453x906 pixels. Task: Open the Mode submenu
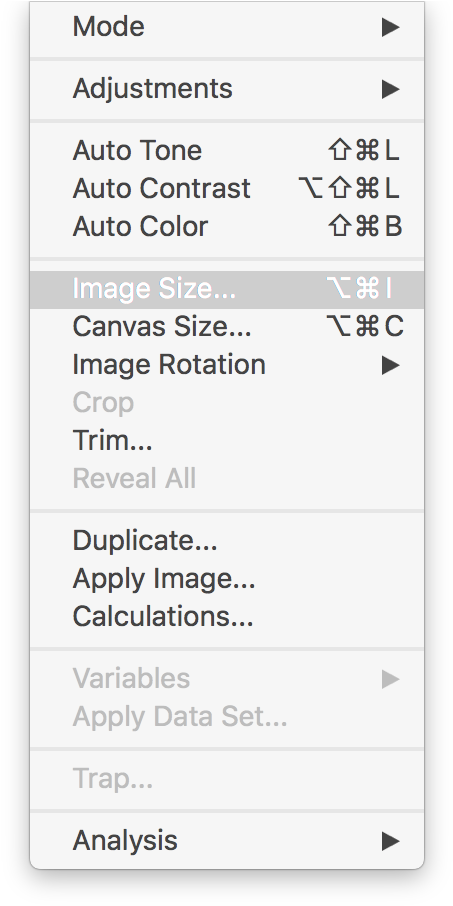(x=226, y=27)
